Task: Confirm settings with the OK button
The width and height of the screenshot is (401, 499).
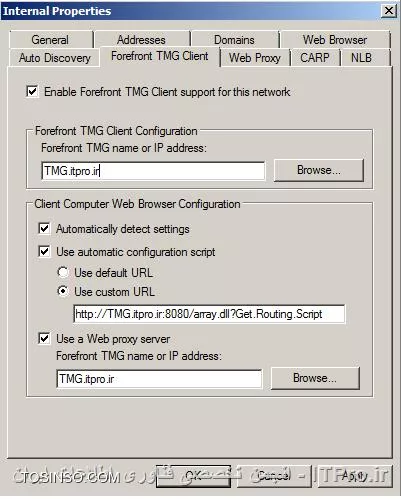Action: [x=193, y=476]
